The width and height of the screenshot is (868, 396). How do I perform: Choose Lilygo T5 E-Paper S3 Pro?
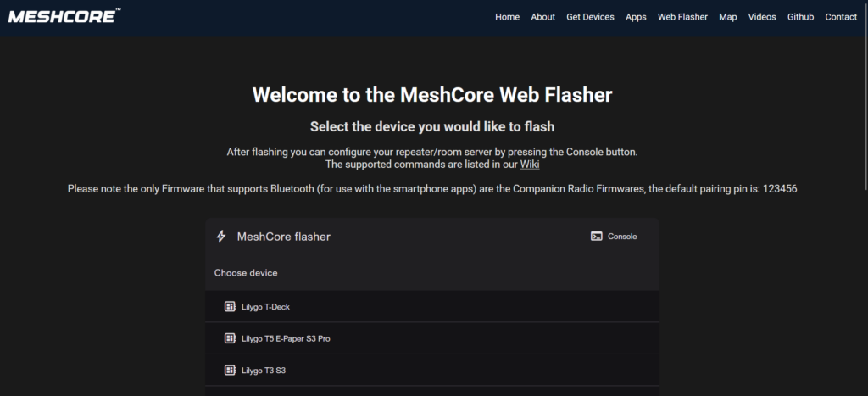coord(431,338)
